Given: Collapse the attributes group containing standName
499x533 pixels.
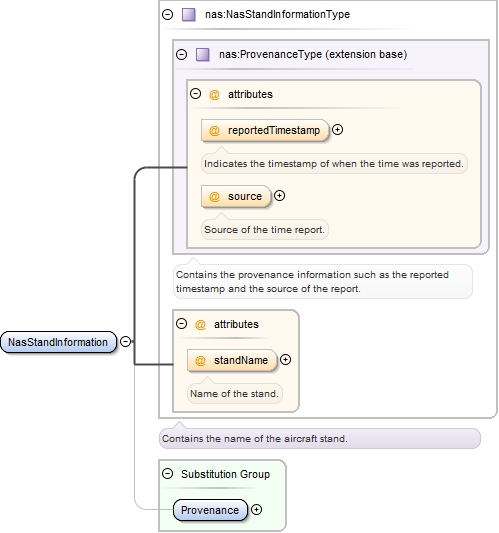Looking at the screenshot, I should [182, 324].
